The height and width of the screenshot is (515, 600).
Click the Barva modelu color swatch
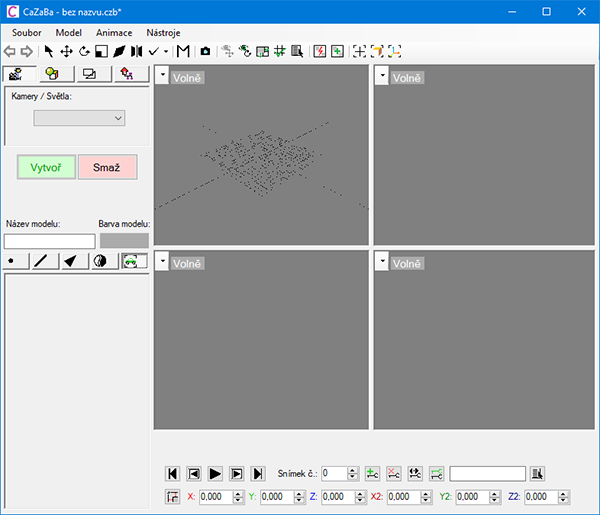[x=124, y=241]
